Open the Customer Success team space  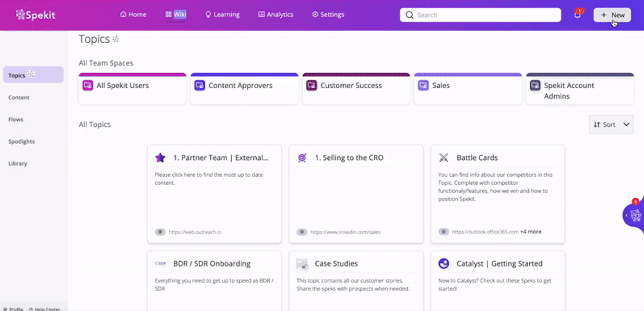356,89
